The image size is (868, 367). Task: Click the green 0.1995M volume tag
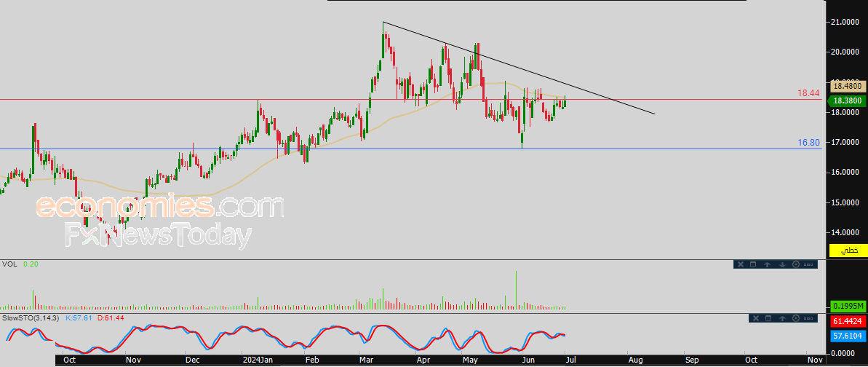(848, 306)
